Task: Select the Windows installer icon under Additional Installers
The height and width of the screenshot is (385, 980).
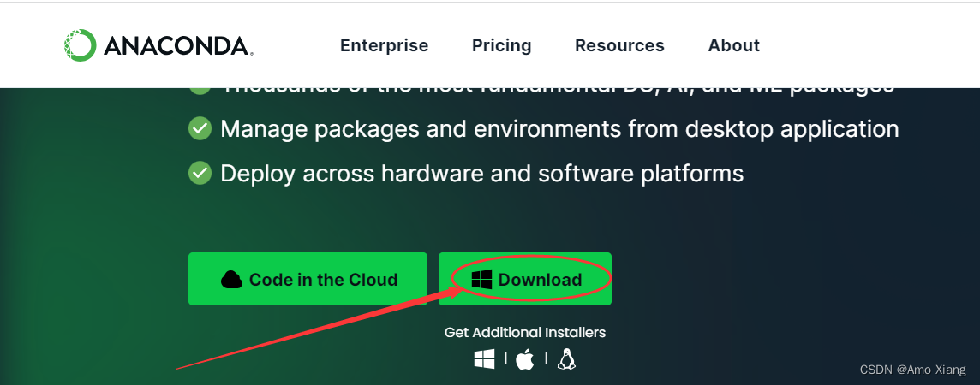Action: click(484, 358)
